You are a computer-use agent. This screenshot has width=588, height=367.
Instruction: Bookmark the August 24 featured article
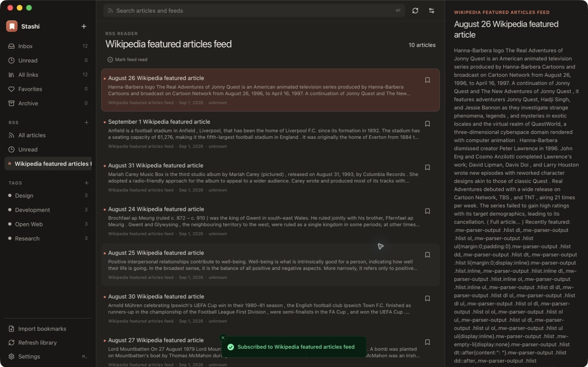point(428,211)
